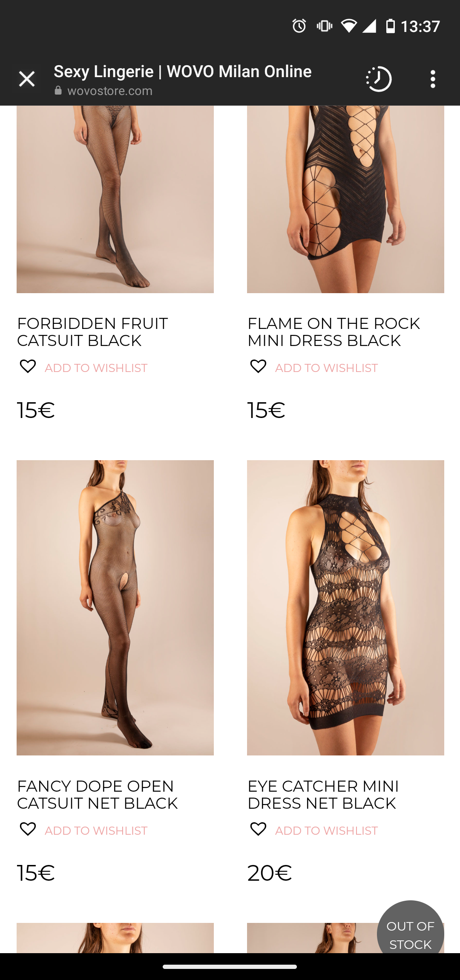
Task: Click Add To Wishlist under Forbidden Fruit Catsuit
Action: [x=96, y=368]
